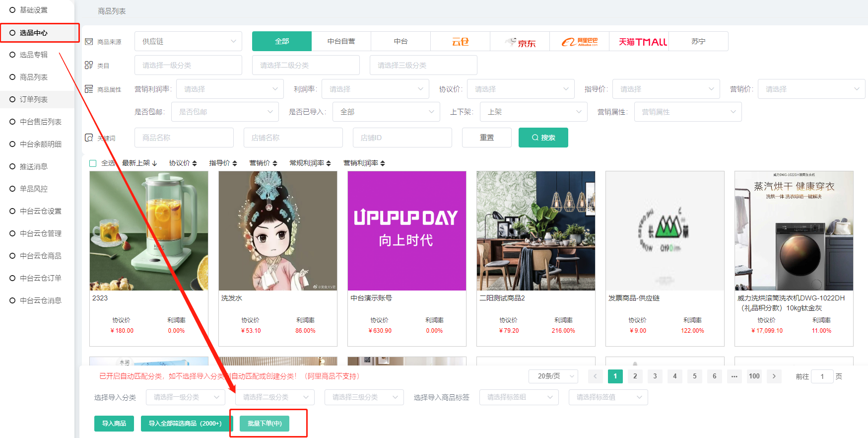Click the 前往 page number input

click(x=822, y=376)
